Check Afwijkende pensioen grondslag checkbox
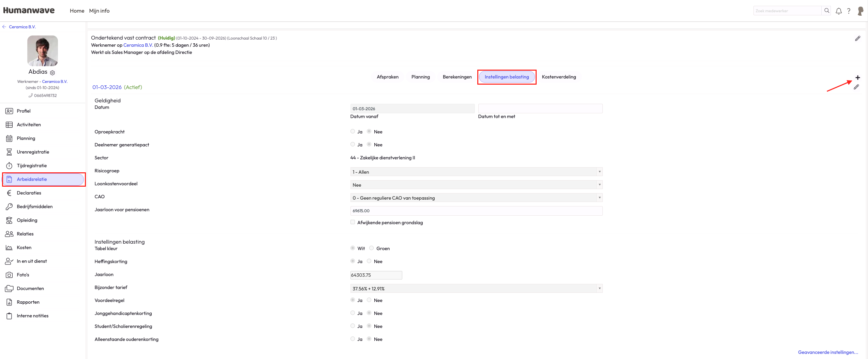The height and width of the screenshot is (359, 868). point(353,222)
